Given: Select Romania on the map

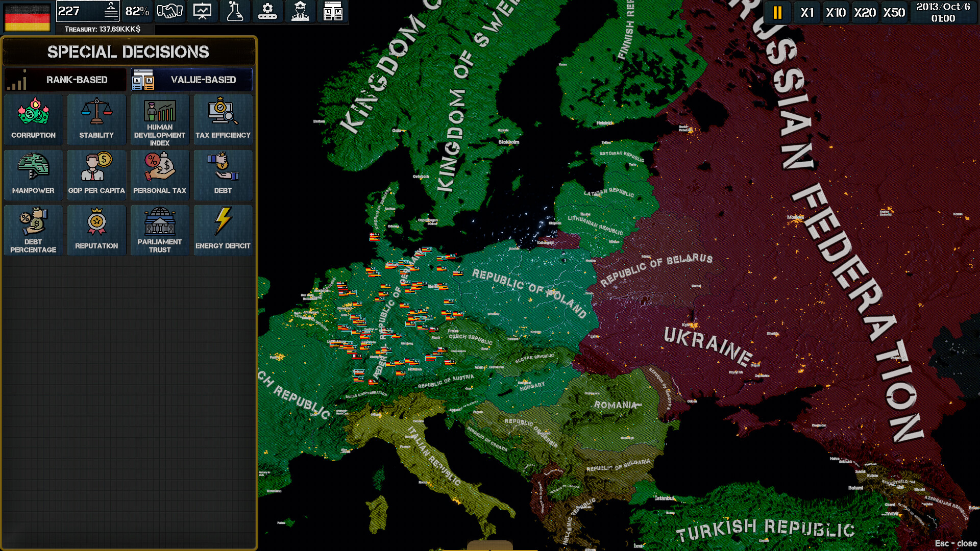Looking at the screenshot, I should click(x=615, y=405).
